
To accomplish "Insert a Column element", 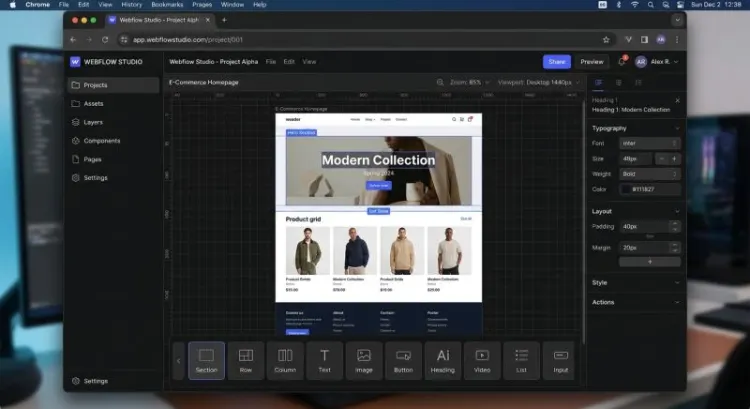I will coord(285,361).
